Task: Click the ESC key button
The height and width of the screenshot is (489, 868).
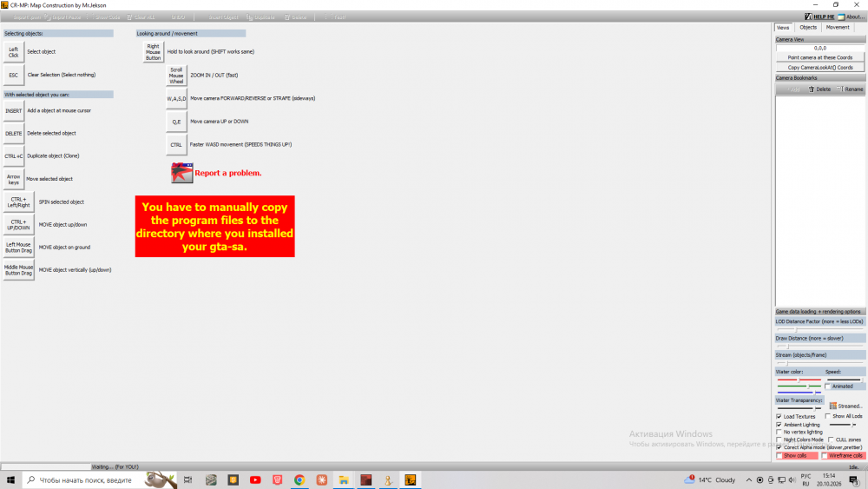Action: [x=13, y=75]
